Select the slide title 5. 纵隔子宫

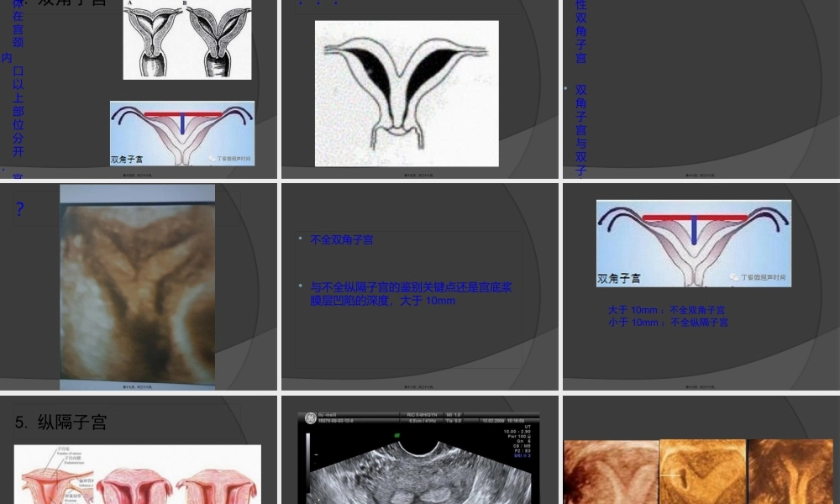61,423
